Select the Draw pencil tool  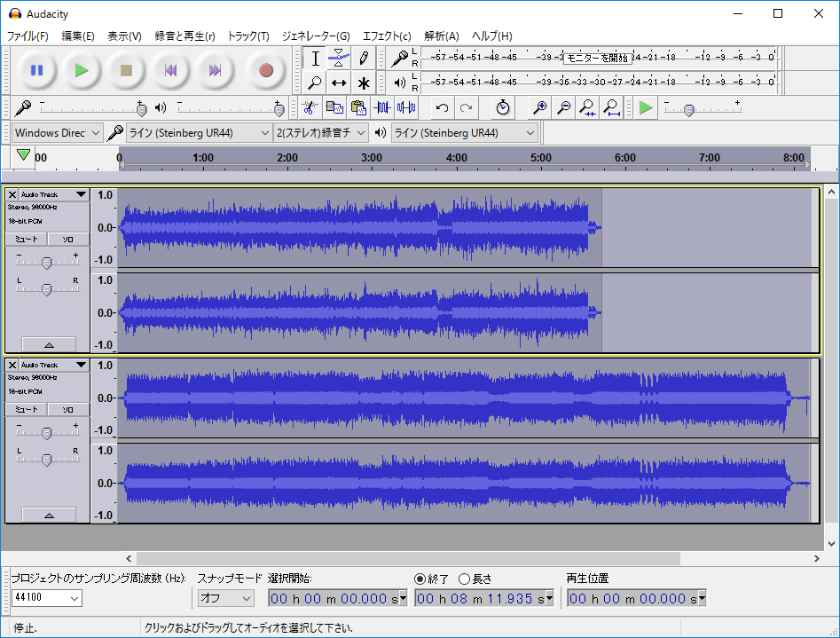point(363,59)
